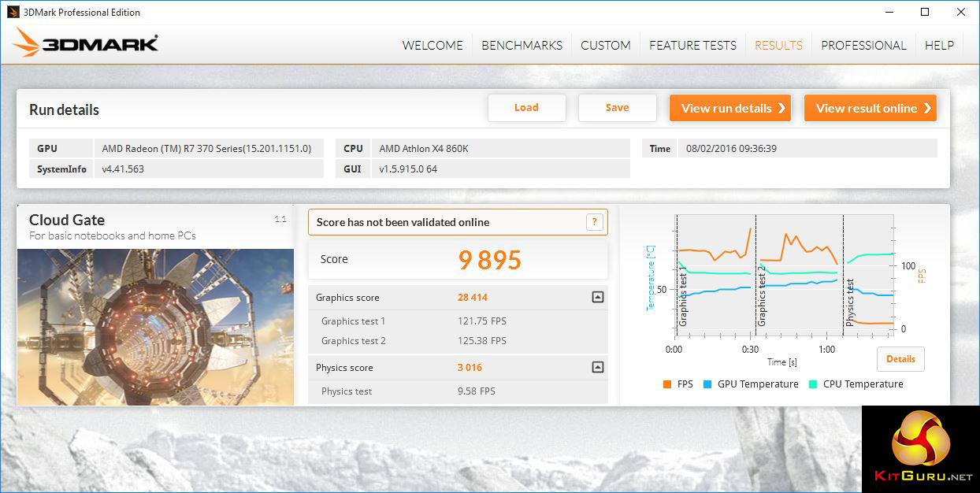
Task: Click Graphics test 1 121.75 FPS row
Action: [458, 321]
